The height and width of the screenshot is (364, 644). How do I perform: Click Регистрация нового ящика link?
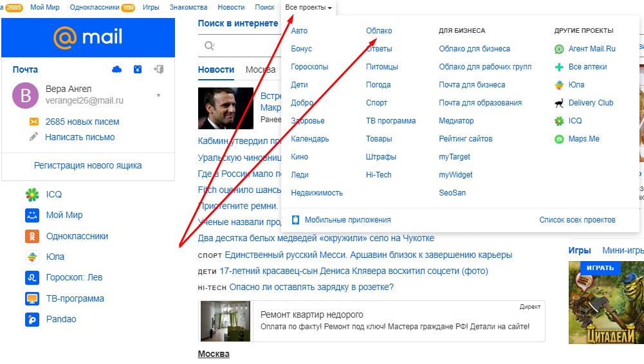tap(88, 165)
